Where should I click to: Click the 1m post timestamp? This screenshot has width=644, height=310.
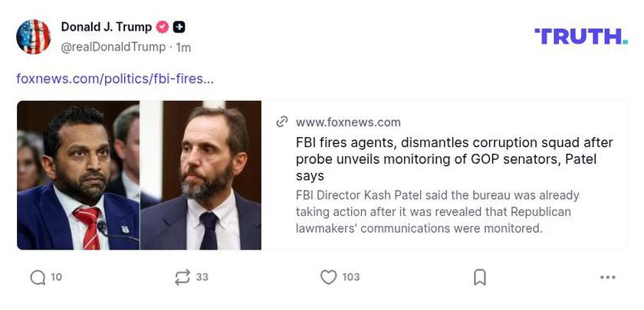click(184, 47)
